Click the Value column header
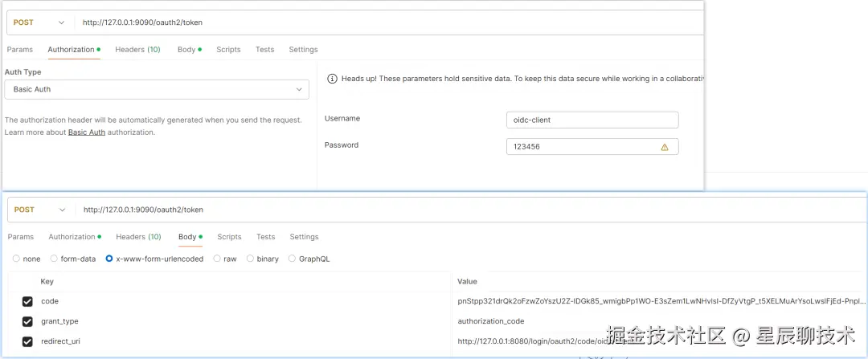 (x=467, y=282)
